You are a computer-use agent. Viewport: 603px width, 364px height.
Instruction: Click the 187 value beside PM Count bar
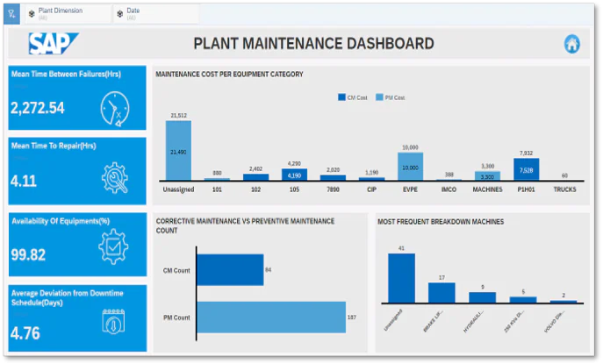coord(351,318)
